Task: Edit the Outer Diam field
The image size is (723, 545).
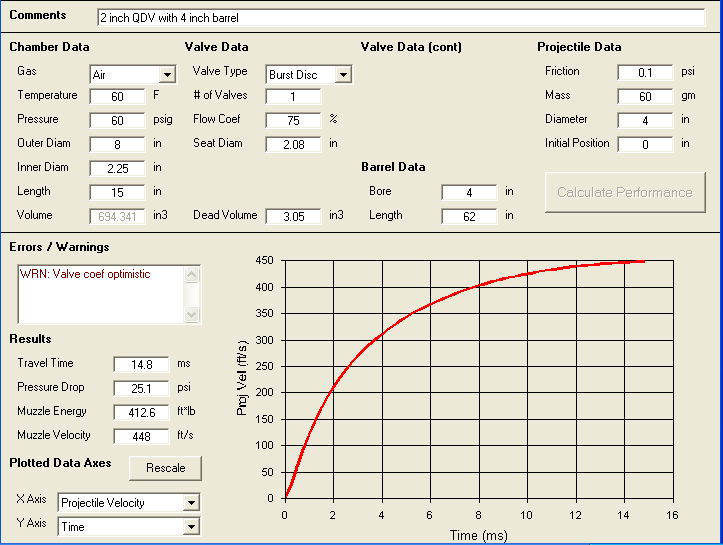Action: [118, 144]
